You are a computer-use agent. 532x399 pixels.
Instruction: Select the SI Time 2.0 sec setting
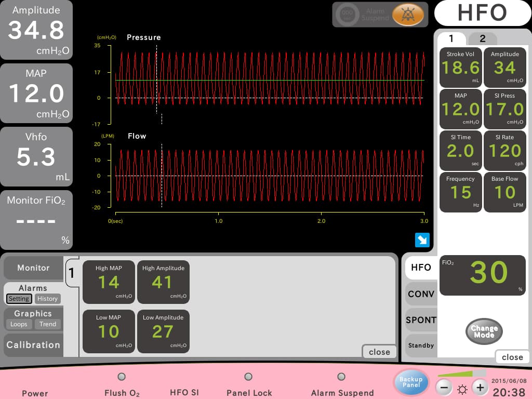pyautogui.click(x=460, y=151)
